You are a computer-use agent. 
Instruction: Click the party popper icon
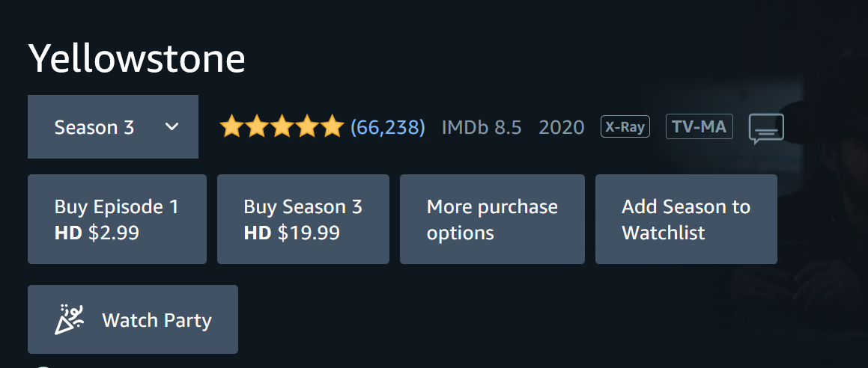click(69, 319)
